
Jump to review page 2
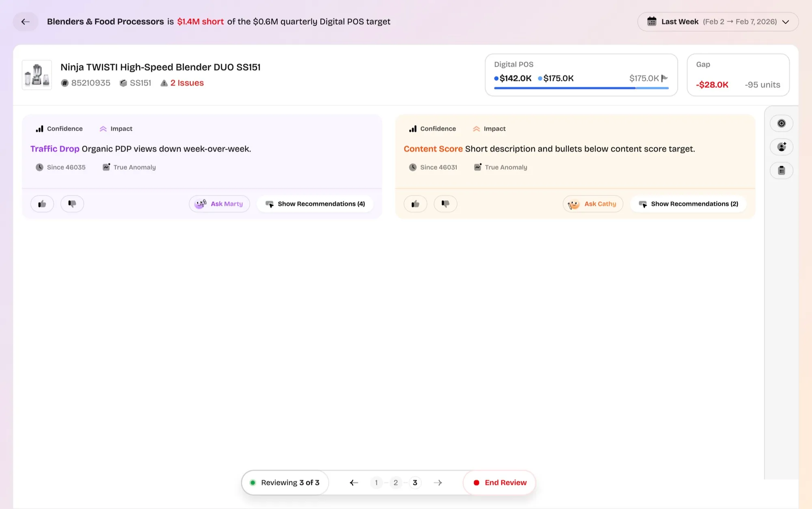(x=396, y=483)
